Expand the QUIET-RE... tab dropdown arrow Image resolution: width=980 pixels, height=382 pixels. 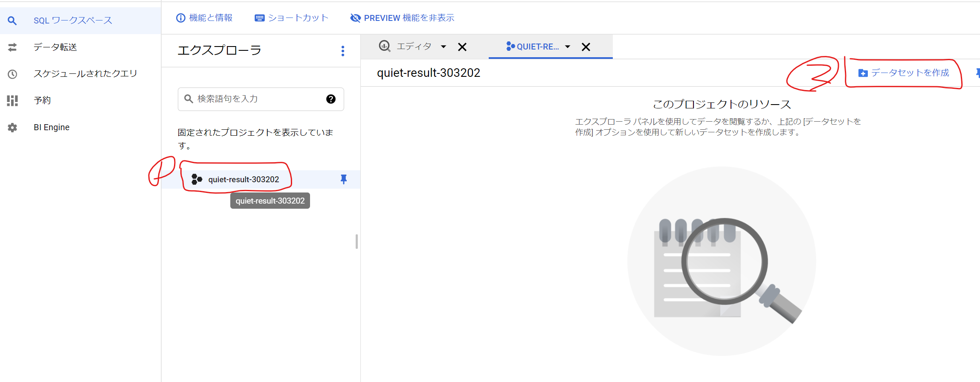[x=568, y=47]
